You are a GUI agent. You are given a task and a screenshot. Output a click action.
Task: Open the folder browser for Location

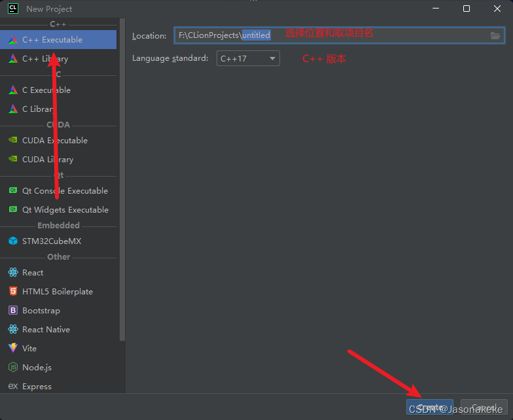coord(495,35)
